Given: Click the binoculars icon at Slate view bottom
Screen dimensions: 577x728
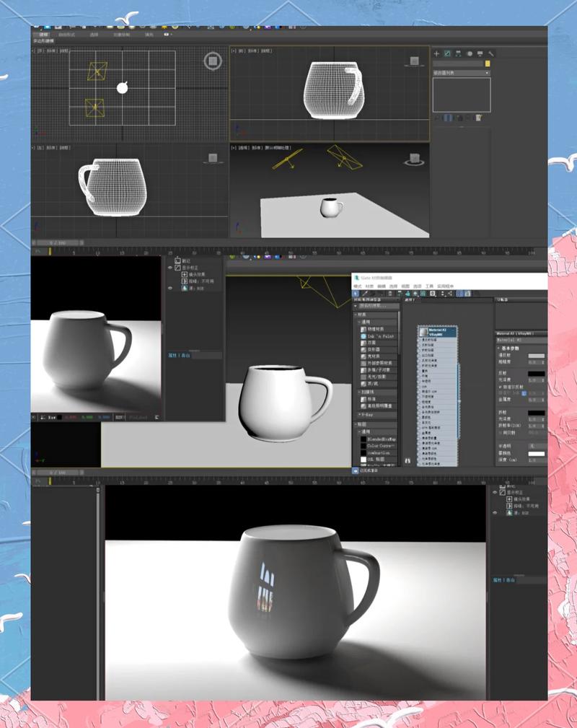Looking at the screenshot, I should click(408, 460).
